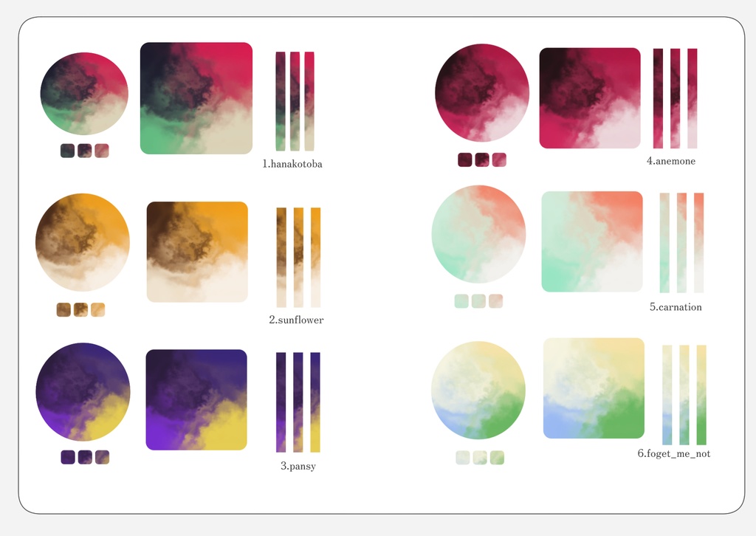Click the middle vertical strip of foget_me_not
This screenshot has width=756, height=536.
pos(684,395)
